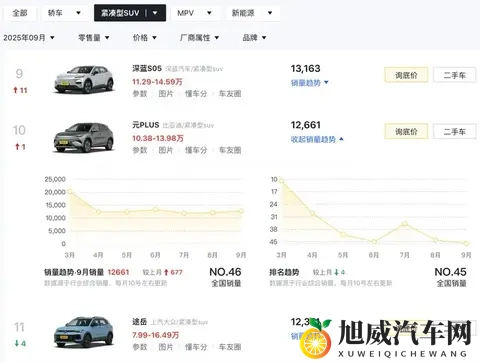
Task: Open the 轿车 category dropdown
Action: pyautogui.click(x=64, y=13)
